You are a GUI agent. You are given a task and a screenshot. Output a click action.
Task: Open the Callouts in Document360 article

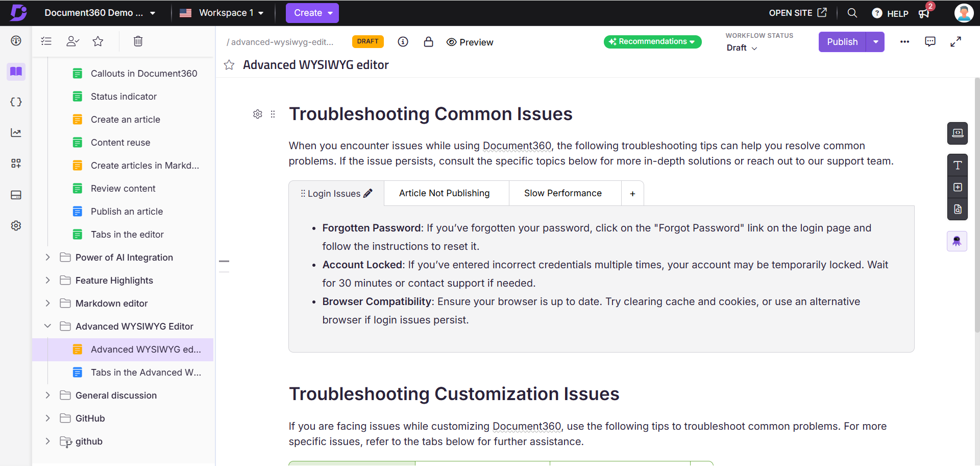click(144, 73)
